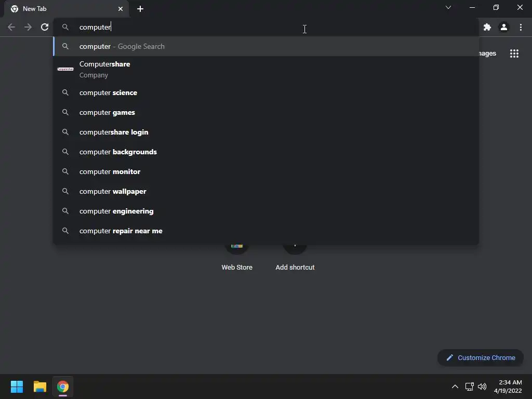Select 'computer games' suggestion
Screen dimensions: 532x399
coord(266,112)
